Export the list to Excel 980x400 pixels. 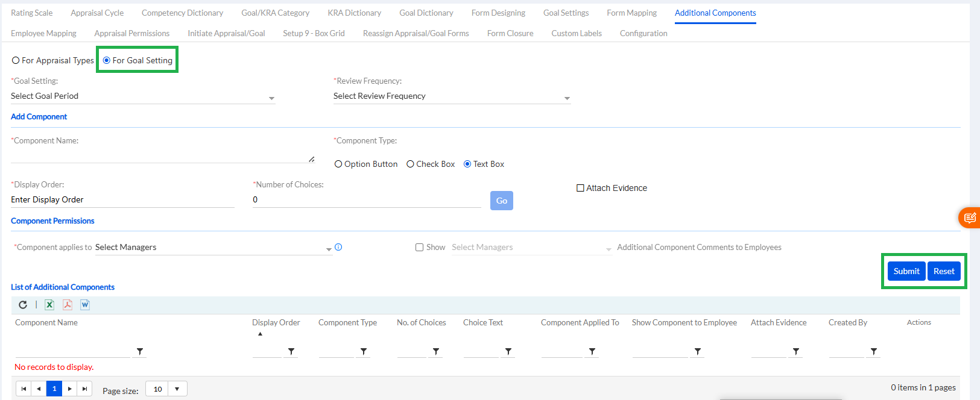[x=49, y=305]
